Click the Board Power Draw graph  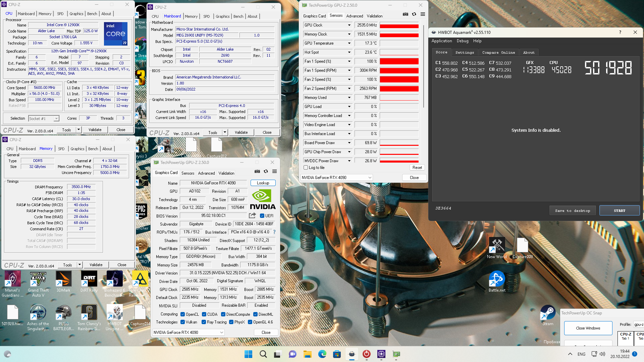tap(399, 143)
